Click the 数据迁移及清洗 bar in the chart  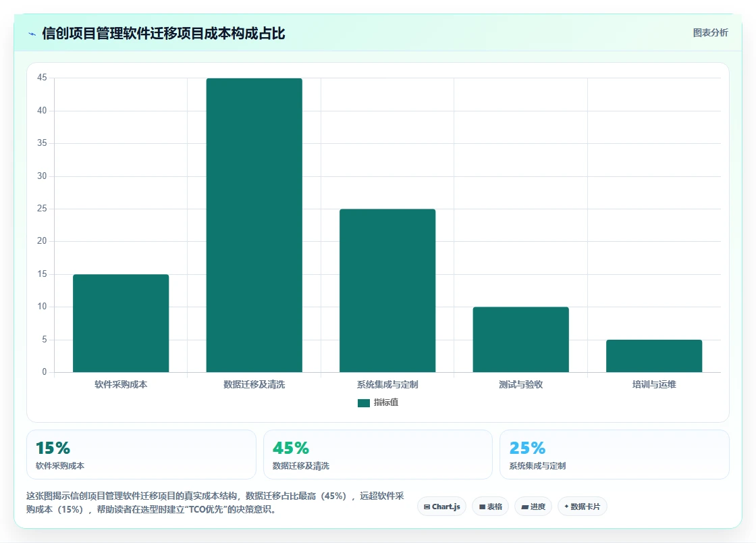click(254, 225)
